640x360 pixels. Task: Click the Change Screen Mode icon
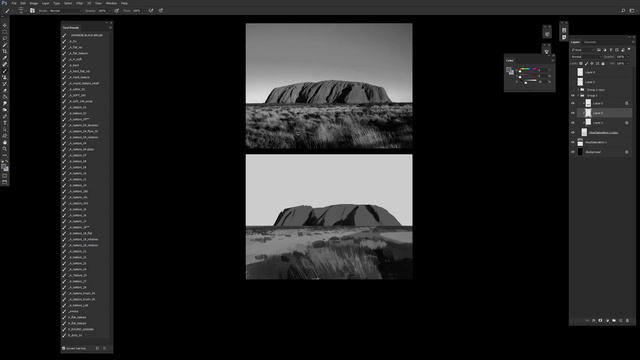(x=5, y=182)
